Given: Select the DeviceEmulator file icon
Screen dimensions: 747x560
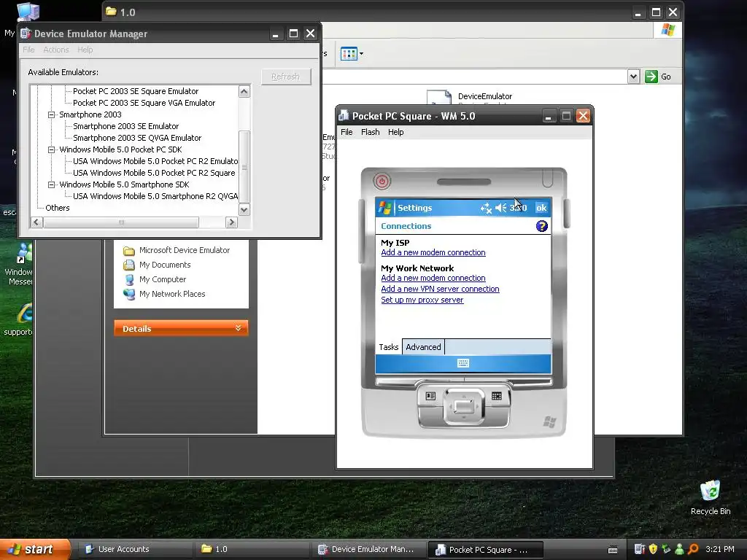Looking at the screenshot, I should click(x=439, y=97).
